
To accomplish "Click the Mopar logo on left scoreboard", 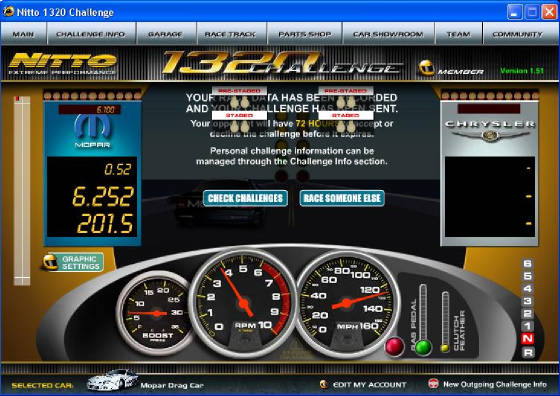I will coord(92,131).
